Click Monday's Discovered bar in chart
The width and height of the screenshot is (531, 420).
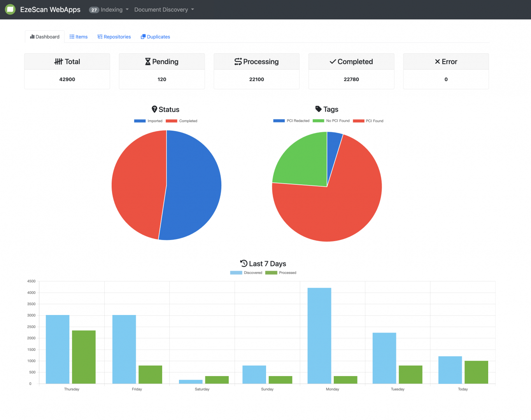[x=319, y=335]
